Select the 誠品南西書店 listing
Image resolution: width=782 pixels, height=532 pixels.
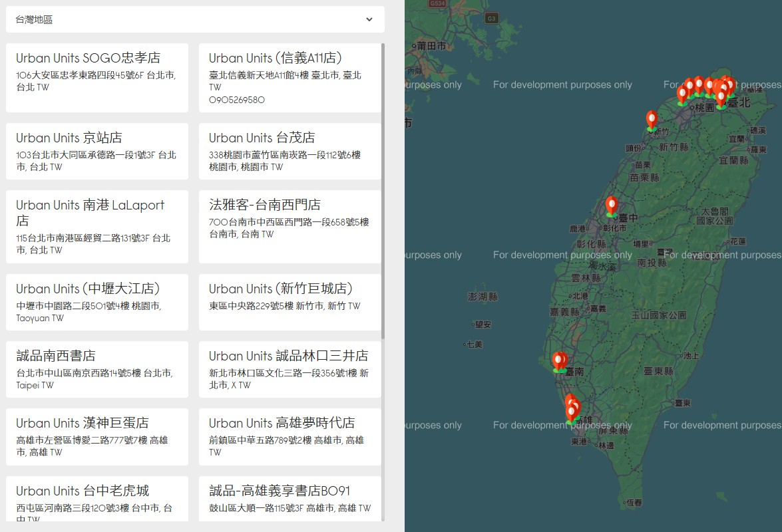click(x=97, y=369)
